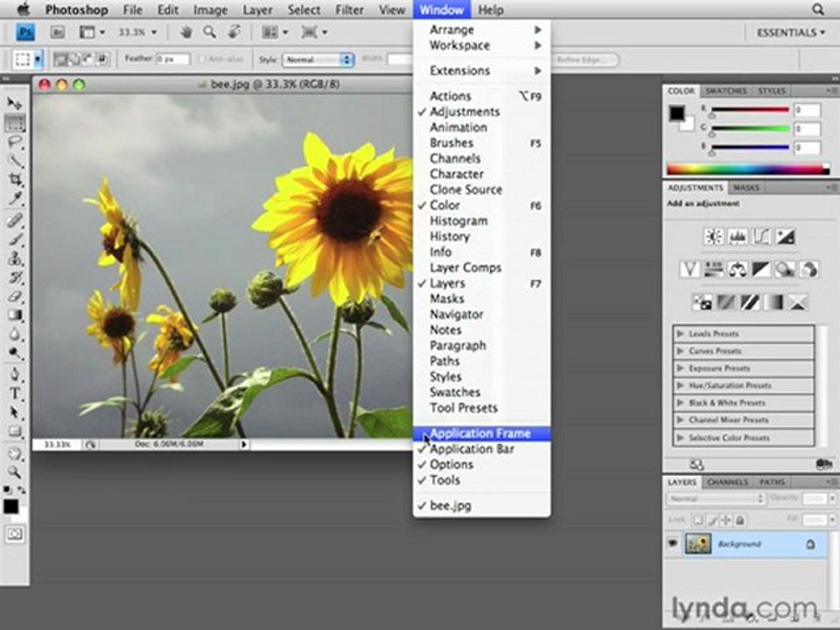Viewport: 840px width, 630px height.
Task: Enable the Anti-alias checkbox
Action: pos(202,59)
